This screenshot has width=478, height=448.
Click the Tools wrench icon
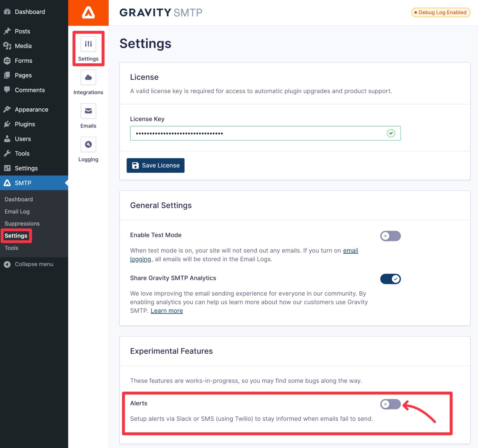[7, 153]
